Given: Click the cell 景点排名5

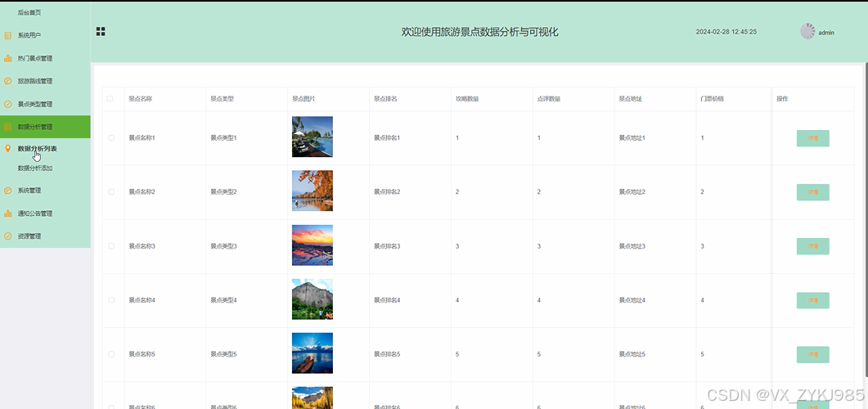Looking at the screenshot, I should click(x=387, y=354).
